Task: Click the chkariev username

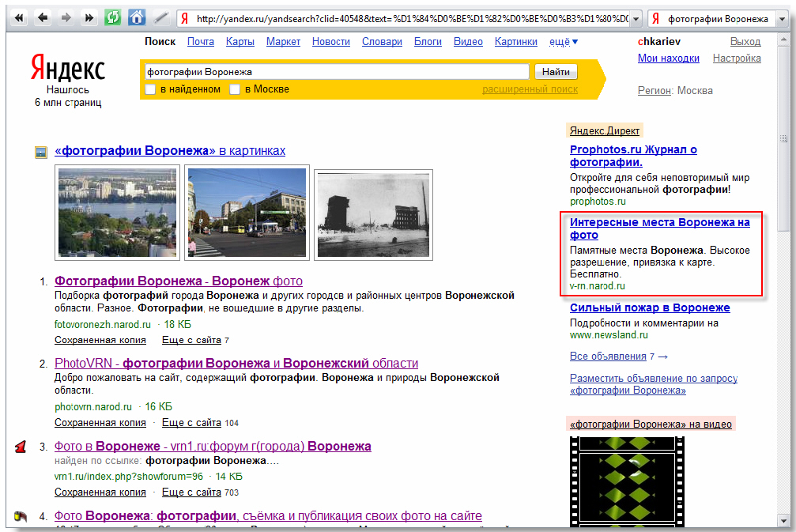Action: tap(659, 42)
